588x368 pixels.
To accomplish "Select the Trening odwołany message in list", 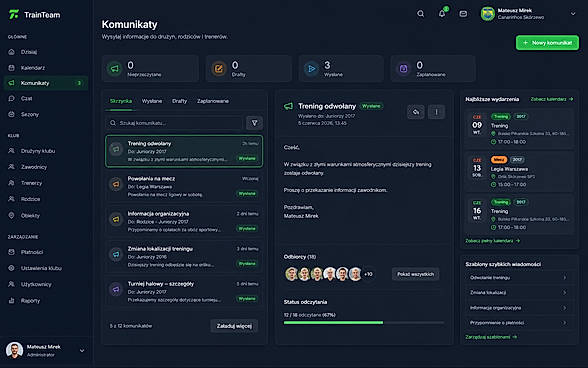I will tap(184, 151).
